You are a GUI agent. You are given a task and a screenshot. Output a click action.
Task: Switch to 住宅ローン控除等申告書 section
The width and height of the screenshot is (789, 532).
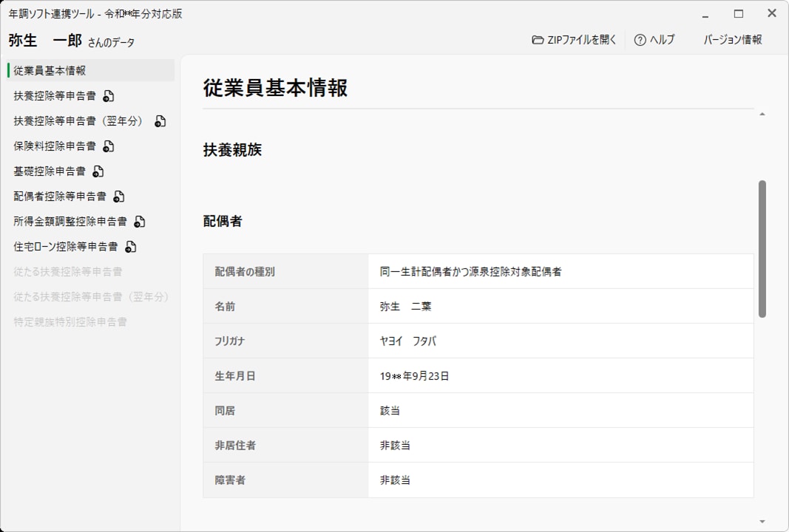[65, 247]
